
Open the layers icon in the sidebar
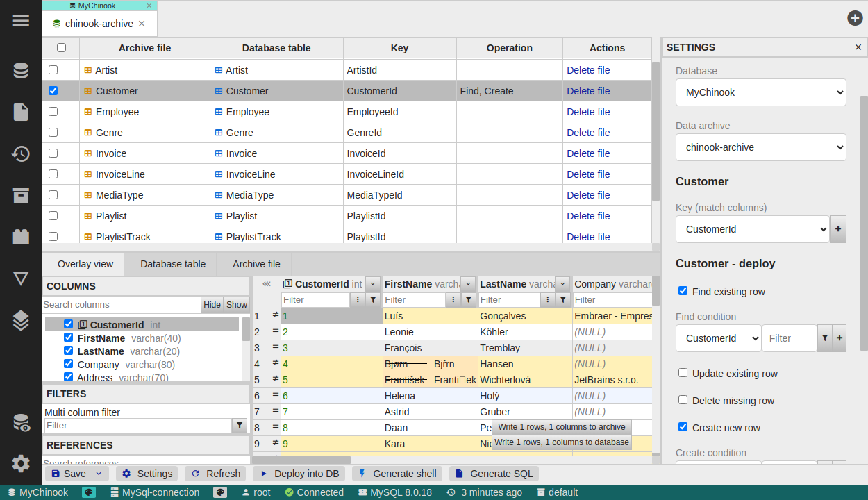click(21, 320)
